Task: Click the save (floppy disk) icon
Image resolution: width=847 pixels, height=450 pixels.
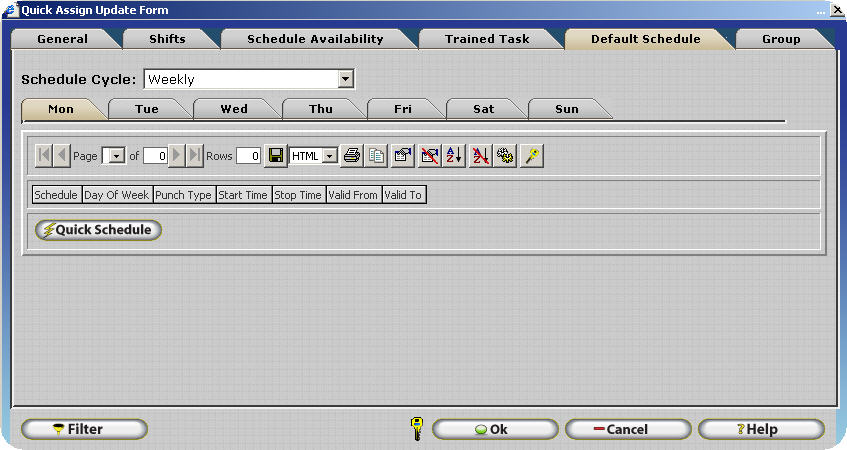Action: [x=276, y=156]
